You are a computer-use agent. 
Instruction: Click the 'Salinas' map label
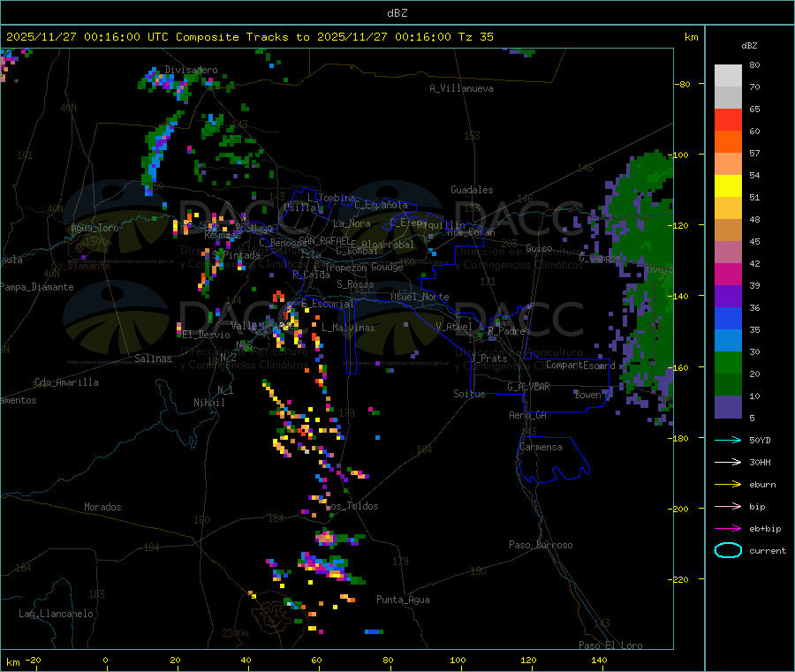pyautogui.click(x=153, y=359)
